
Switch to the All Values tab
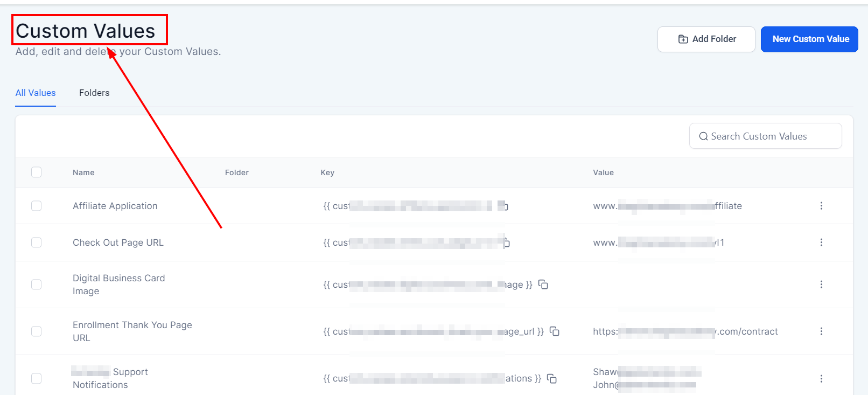tap(36, 93)
